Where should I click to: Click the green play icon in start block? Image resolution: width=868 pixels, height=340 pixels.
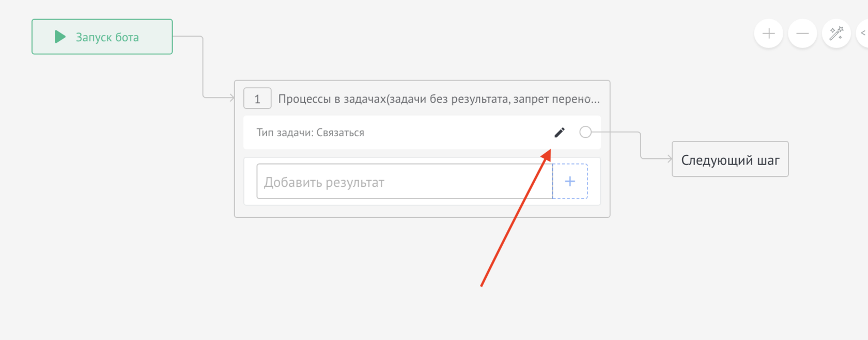(x=60, y=37)
